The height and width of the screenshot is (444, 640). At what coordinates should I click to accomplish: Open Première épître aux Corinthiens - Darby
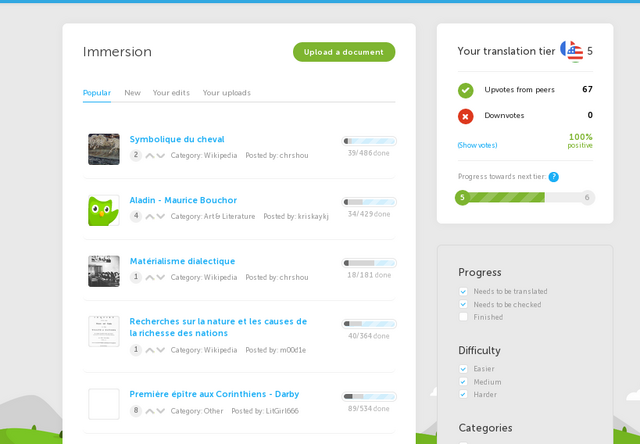(214, 394)
